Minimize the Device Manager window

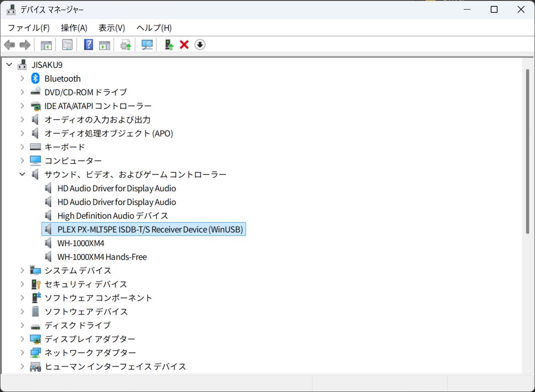click(x=467, y=10)
